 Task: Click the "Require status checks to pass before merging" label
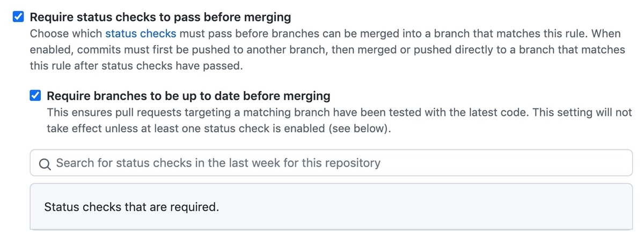pyautogui.click(x=160, y=17)
